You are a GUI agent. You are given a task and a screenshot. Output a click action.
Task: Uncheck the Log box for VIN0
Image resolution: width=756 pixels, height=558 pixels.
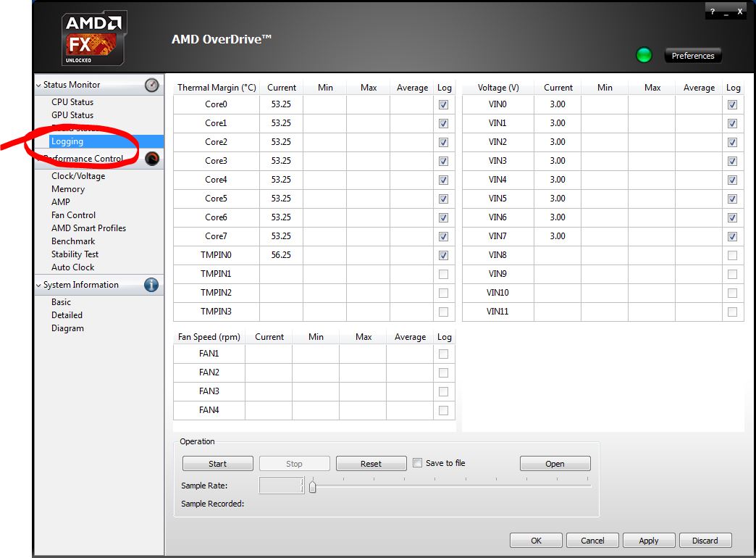click(x=732, y=105)
